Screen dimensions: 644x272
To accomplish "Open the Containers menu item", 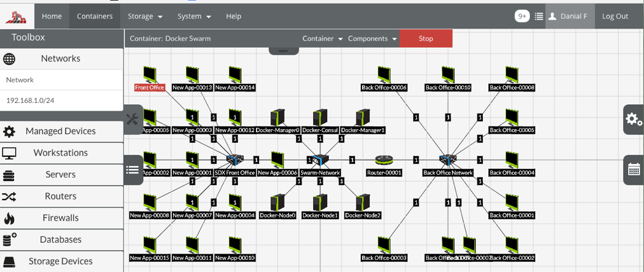I will pos(95,17).
